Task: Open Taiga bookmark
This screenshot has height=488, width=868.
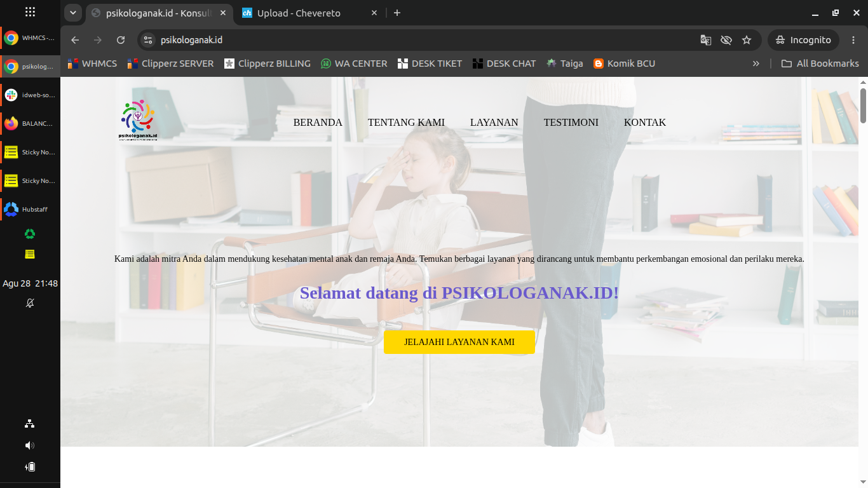Action: click(x=564, y=64)
